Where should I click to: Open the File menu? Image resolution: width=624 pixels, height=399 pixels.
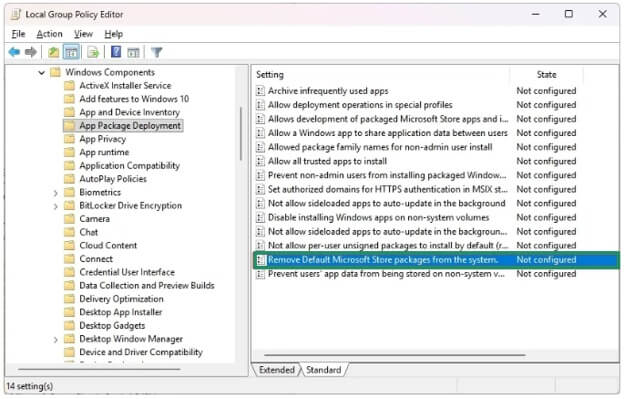point(18,34)
